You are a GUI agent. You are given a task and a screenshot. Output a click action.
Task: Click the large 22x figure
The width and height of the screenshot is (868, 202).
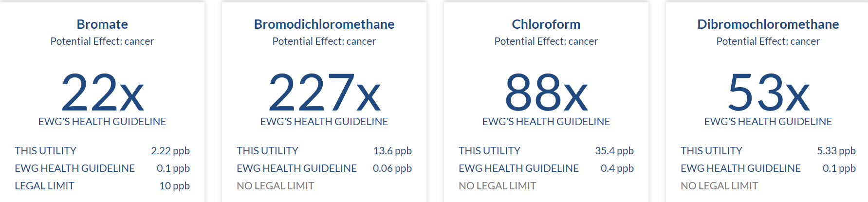click(102, 92)
